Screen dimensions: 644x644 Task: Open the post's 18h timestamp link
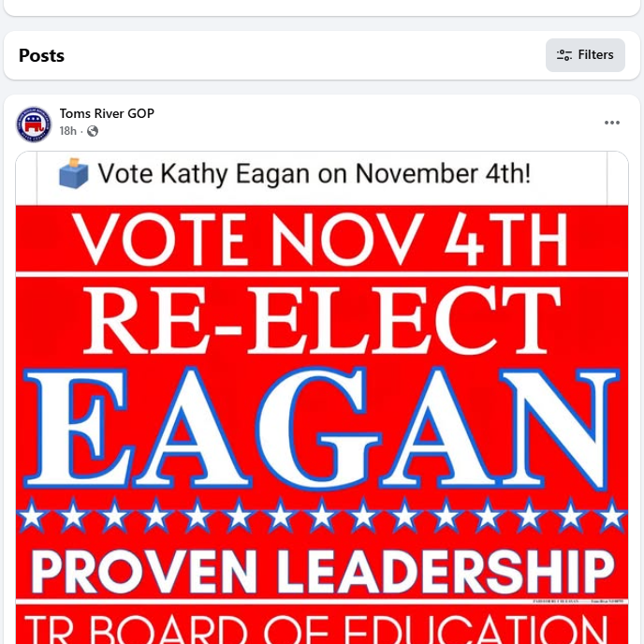pos(68,131)
